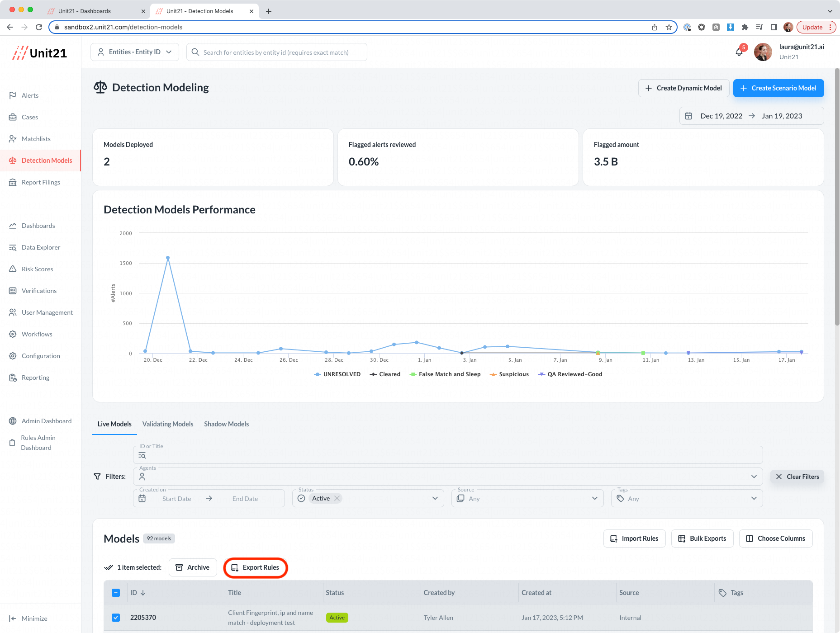
Task: Click the ID or Title filter field
Action: click(448, 455)
